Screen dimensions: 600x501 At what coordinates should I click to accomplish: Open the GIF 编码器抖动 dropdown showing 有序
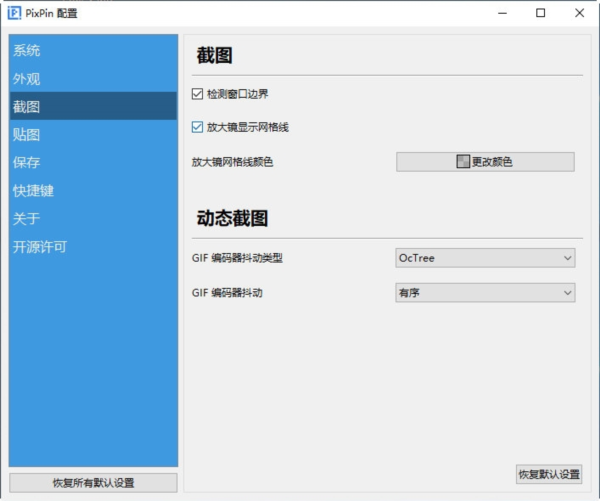tap(485, 293)
